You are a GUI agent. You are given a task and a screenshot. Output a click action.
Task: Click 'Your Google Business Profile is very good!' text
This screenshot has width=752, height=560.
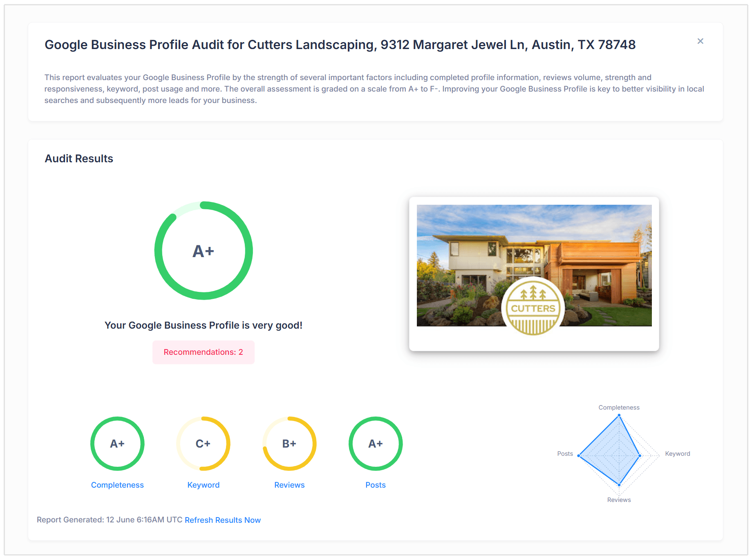[x=204, y=325]
